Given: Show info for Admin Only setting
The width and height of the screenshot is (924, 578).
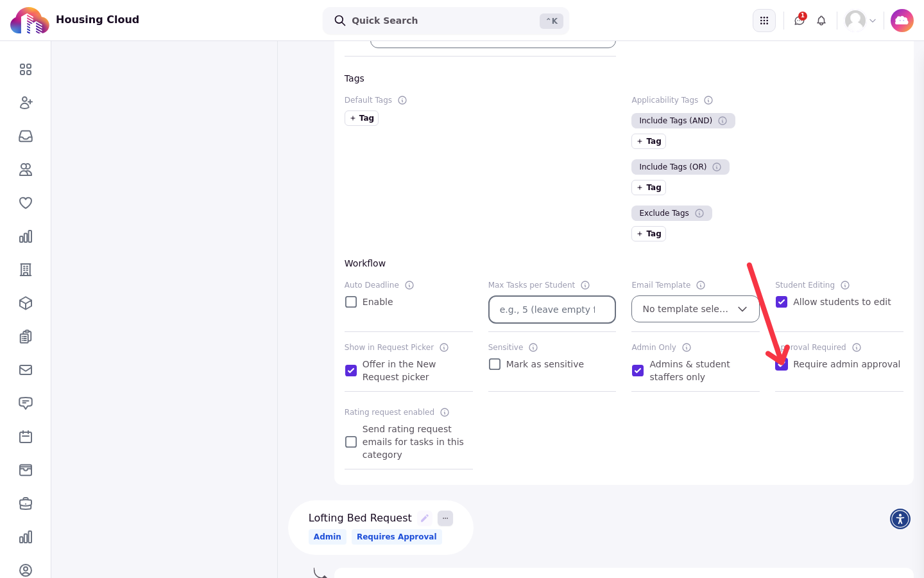Looking at the screenshot, I should (687, 347).
